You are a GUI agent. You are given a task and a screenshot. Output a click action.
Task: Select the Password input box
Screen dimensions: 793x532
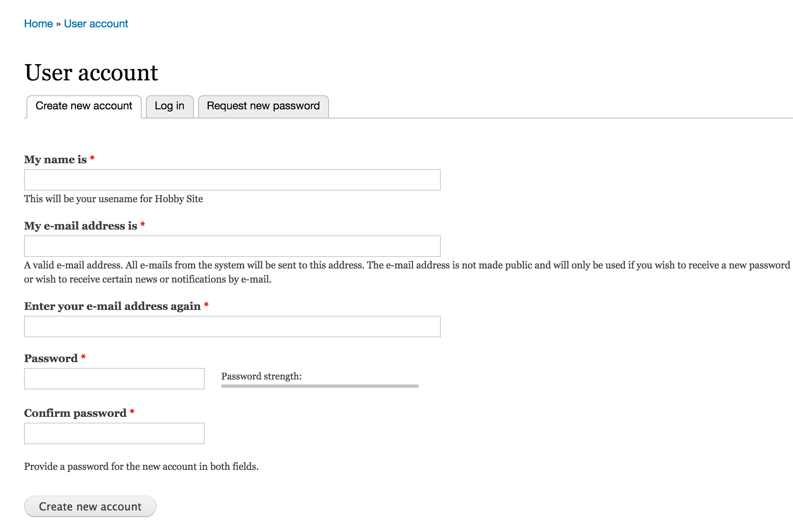[114, 379]
